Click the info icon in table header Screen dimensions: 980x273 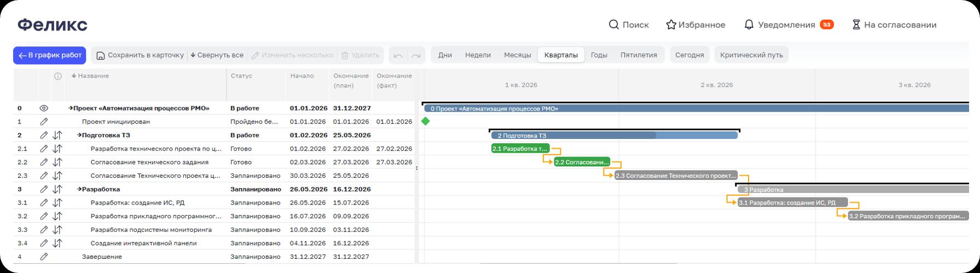57,76
